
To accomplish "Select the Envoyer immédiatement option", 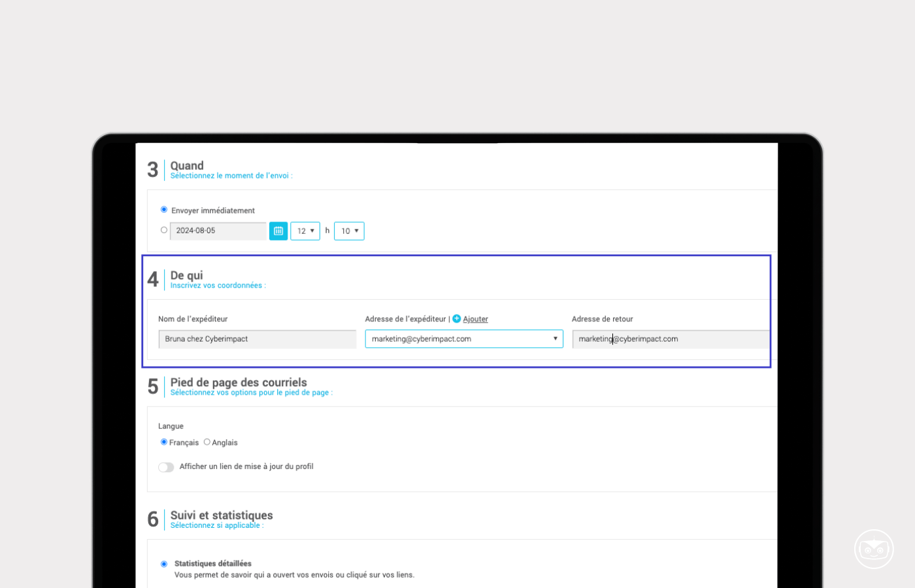I will click(164, 210).
